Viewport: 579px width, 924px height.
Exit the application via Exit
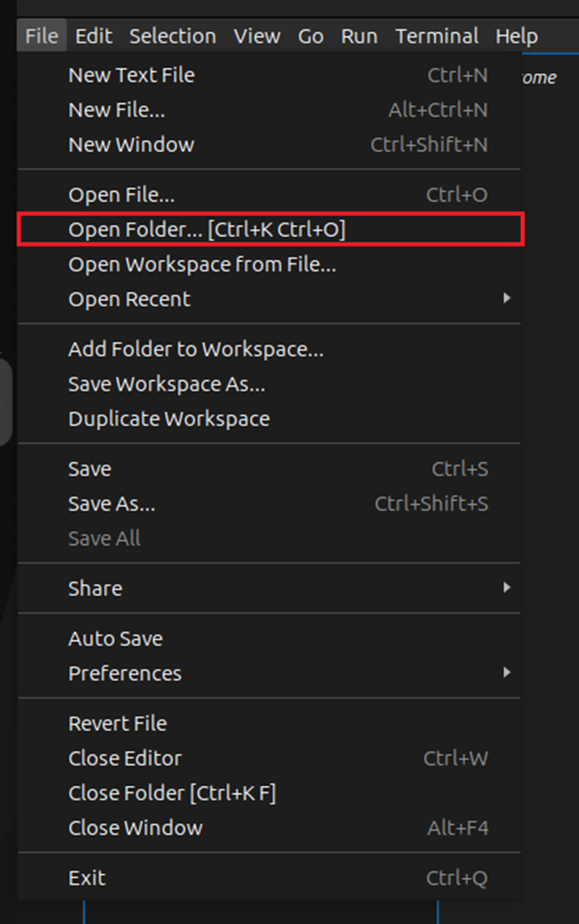(86, 879)
